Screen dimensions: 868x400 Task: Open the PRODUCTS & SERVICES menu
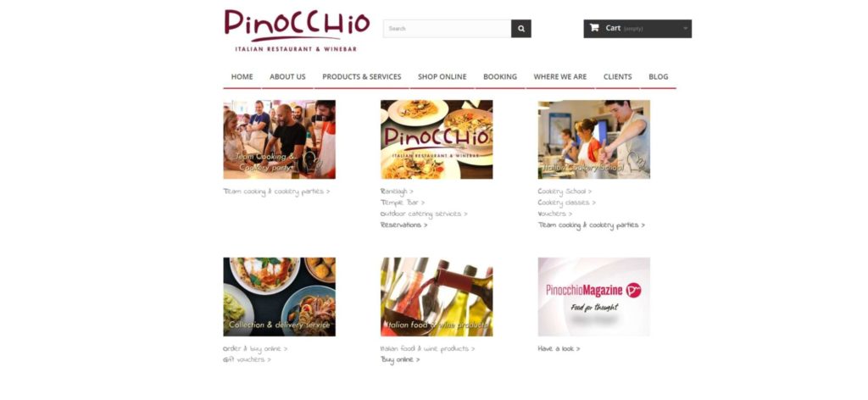point(361,77)
